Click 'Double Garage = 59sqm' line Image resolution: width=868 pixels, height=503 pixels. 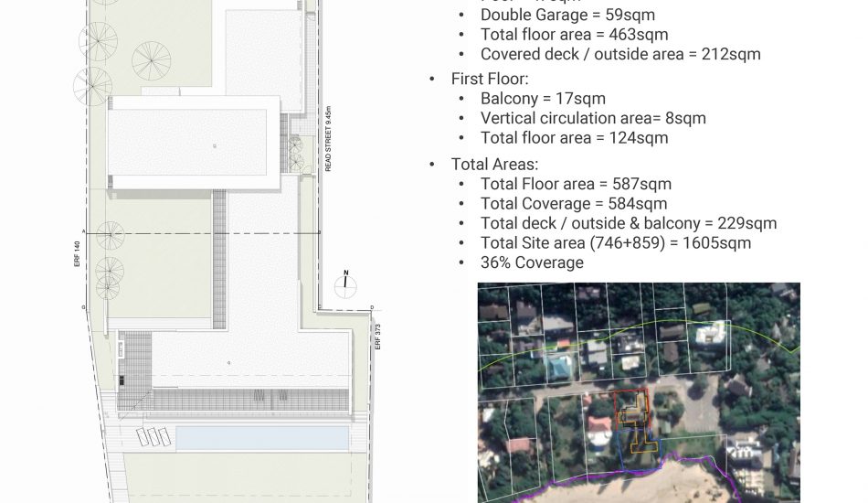coord(567,15)
